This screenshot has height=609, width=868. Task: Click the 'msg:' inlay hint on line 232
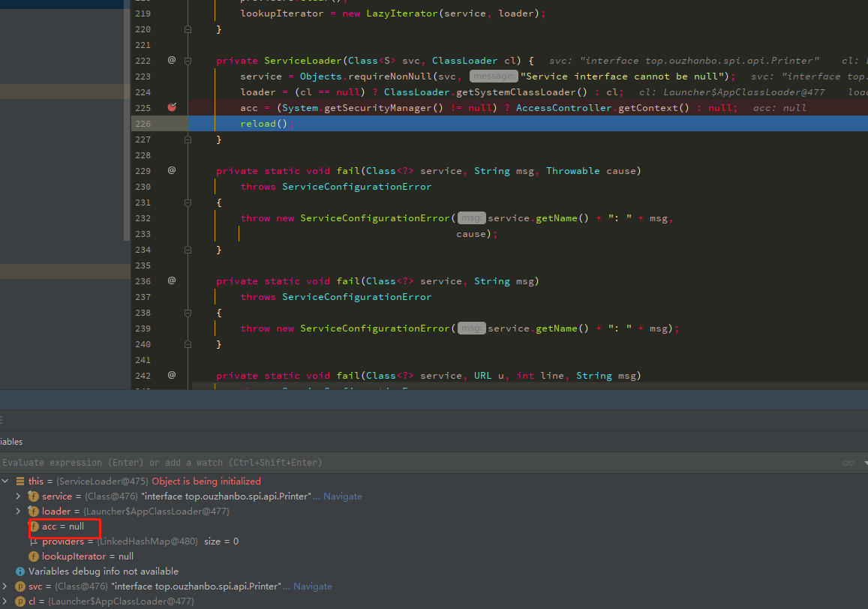click(472, 218)
